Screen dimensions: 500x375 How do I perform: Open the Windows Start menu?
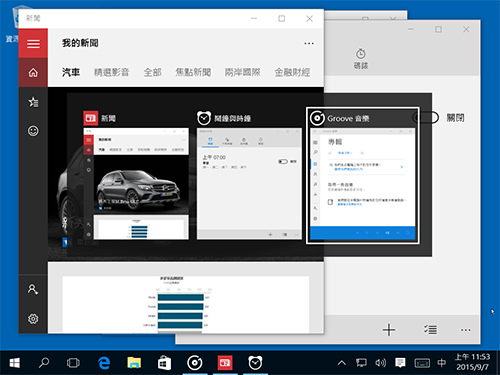coord(14,363)
